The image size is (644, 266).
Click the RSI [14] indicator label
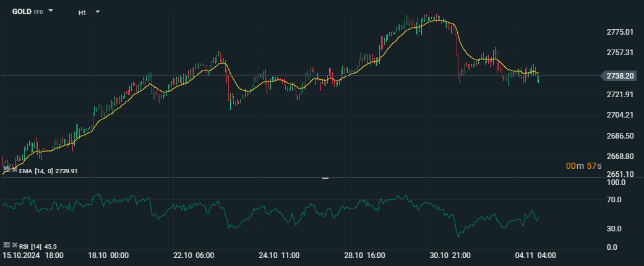pos(31,246)
